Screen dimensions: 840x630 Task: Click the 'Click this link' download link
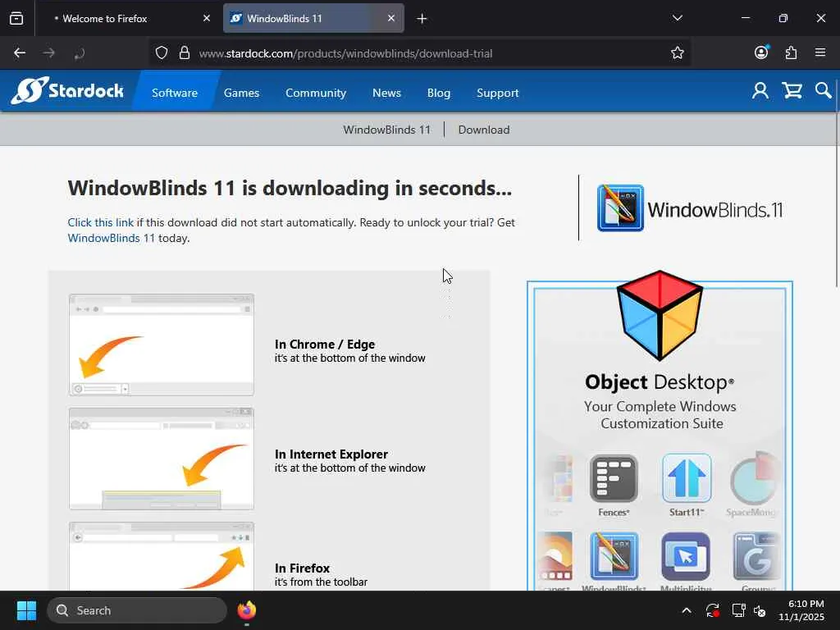click(x=101, y=222)
